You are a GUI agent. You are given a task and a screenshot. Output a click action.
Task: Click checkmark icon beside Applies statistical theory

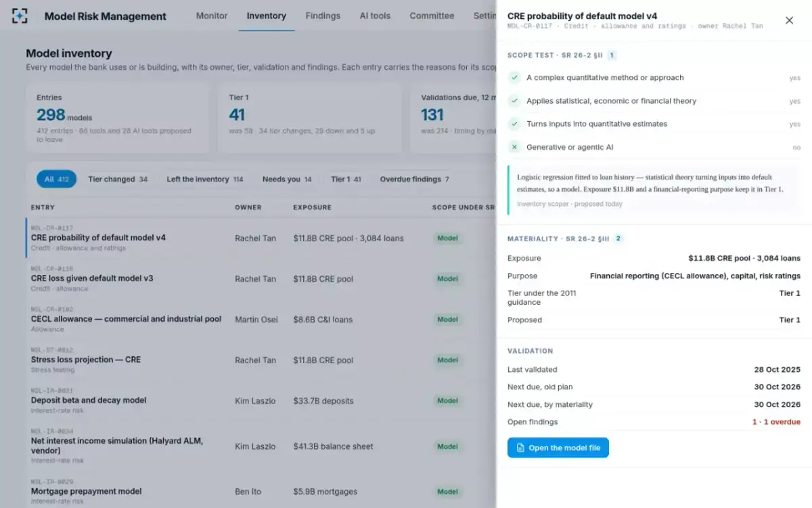[x=515, y=101]
